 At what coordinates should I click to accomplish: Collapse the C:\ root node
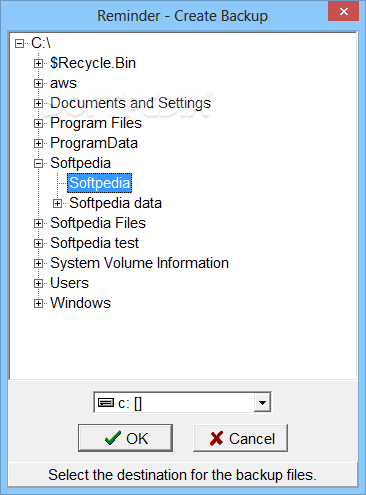click(x=20, y=44)
